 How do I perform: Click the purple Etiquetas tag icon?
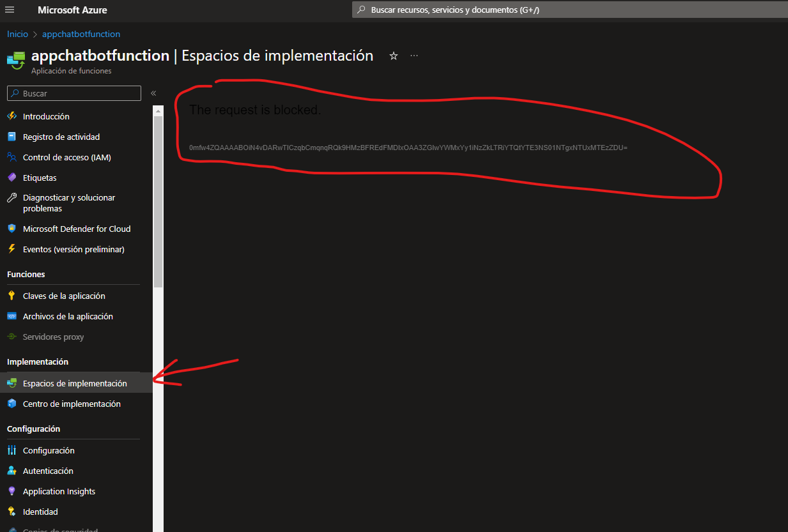tap(12, 178)
